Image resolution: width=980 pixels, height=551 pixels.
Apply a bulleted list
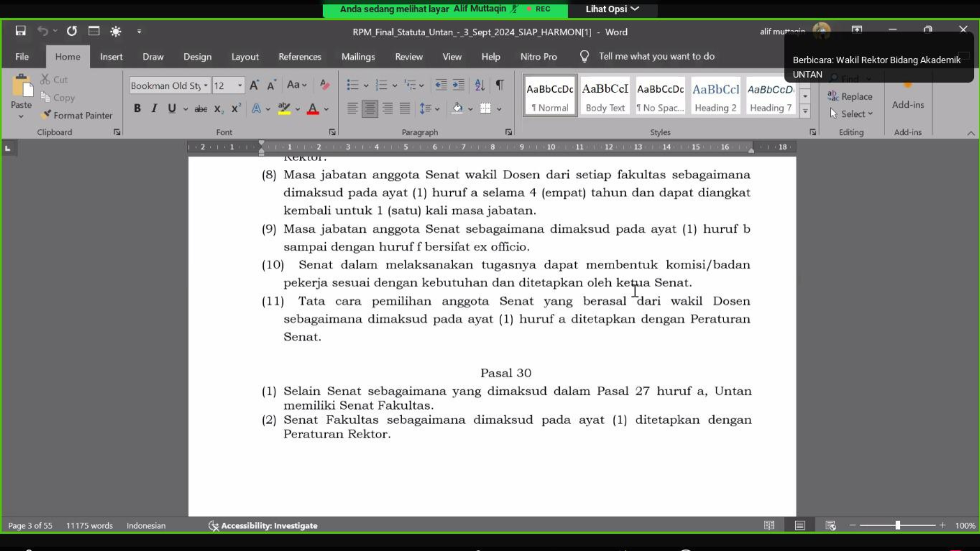point(353,85)
